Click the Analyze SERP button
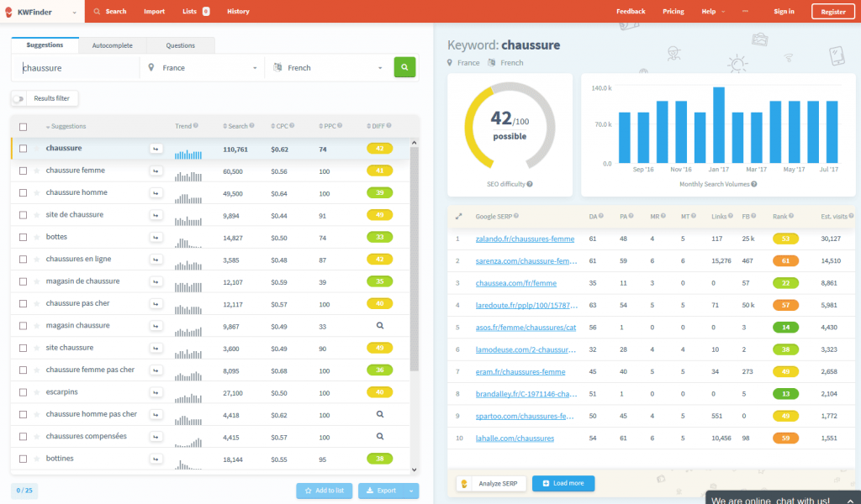Viewport: 861px width, 504px height. (x=491, y=483)
